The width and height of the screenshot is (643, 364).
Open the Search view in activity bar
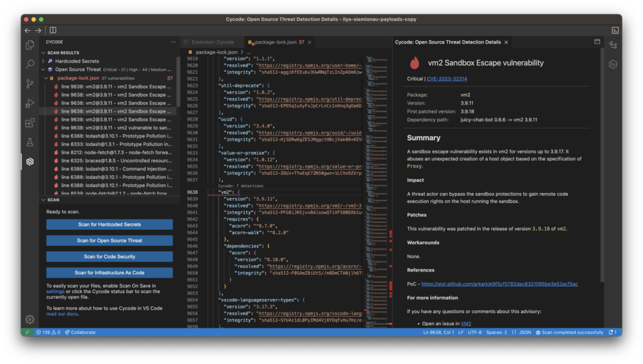30,64
